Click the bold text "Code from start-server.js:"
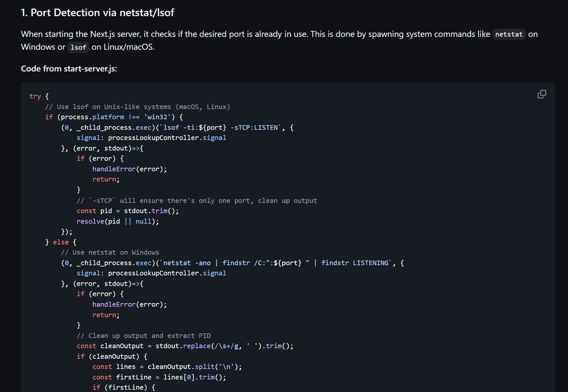The width and height of the screenshot is (568, 392). [x=69, y=69]
